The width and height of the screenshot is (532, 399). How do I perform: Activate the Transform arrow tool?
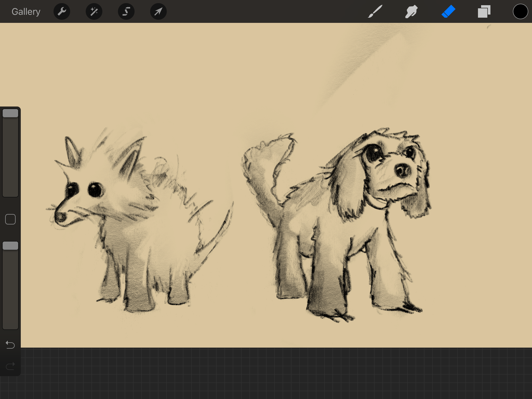(x=158, y=12)
